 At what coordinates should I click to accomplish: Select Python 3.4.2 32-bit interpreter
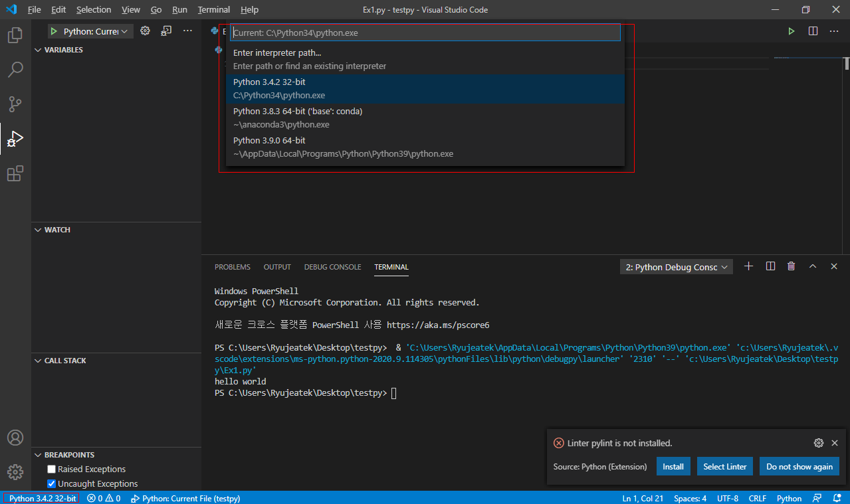click(425, 88)
